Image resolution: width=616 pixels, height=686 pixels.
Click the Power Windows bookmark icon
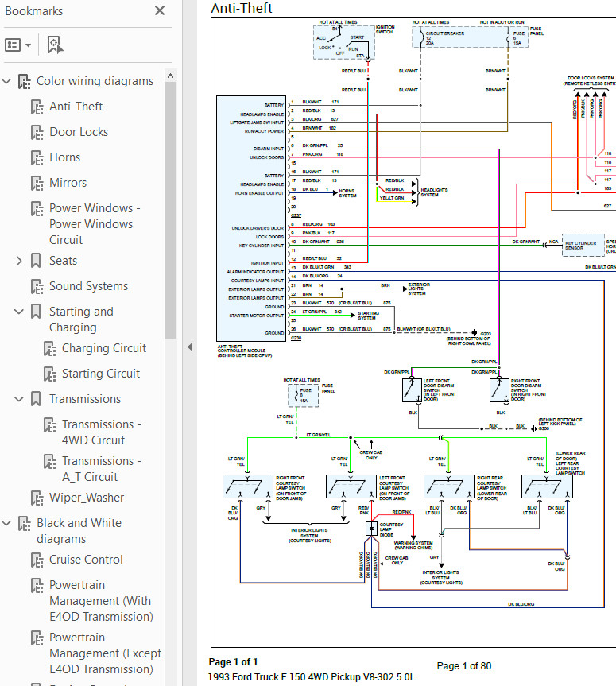pos(37,208)
